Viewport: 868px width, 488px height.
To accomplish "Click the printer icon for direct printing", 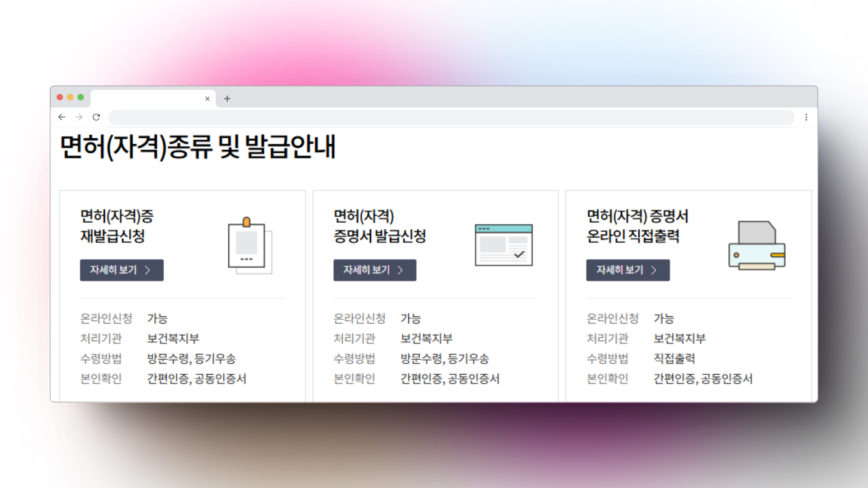I will (x=757, y=246).
